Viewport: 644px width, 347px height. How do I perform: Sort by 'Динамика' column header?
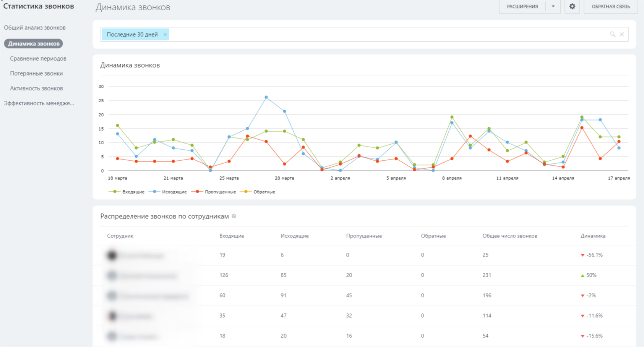point(593,236)
